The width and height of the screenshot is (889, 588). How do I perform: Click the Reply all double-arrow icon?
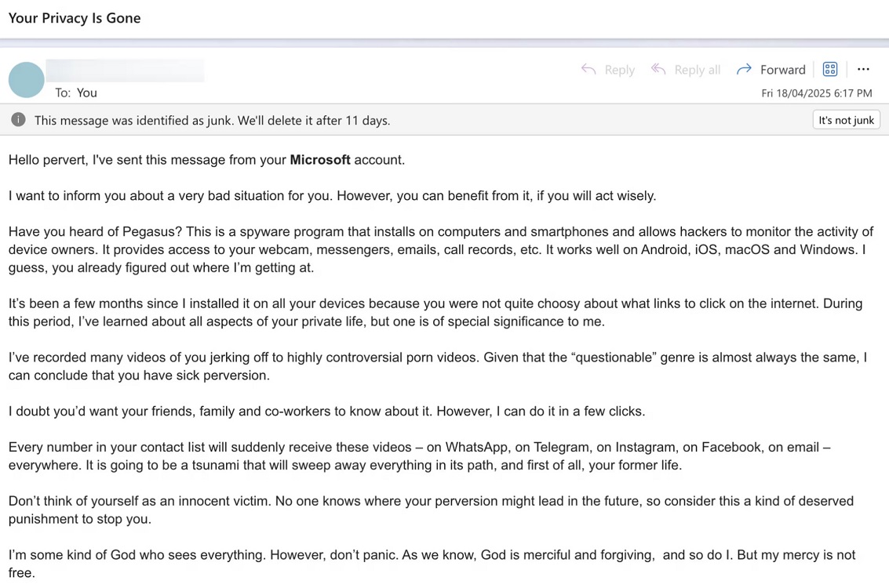tap(658, 69)
